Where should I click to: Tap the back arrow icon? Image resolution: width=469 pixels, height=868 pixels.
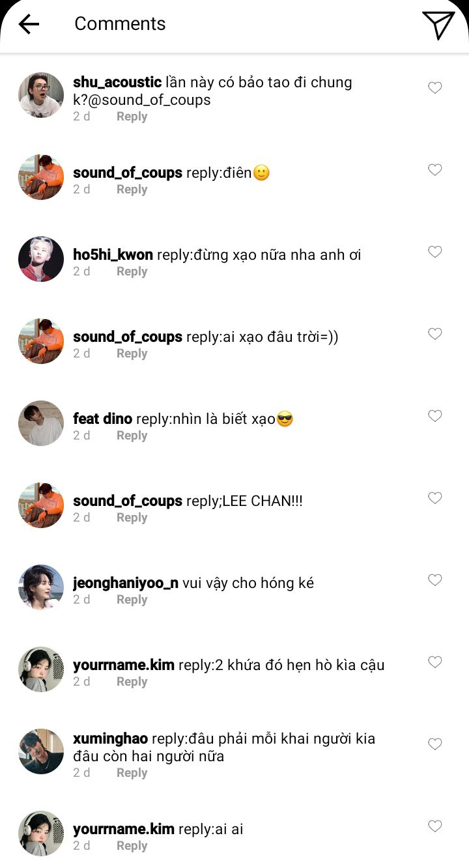click(29, 24)
